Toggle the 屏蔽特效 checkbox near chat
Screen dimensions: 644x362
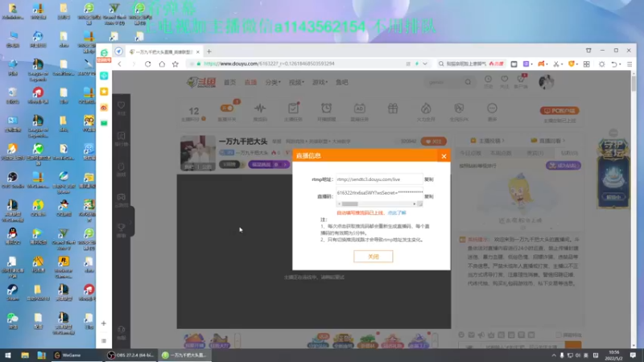(x=558, y=335)
